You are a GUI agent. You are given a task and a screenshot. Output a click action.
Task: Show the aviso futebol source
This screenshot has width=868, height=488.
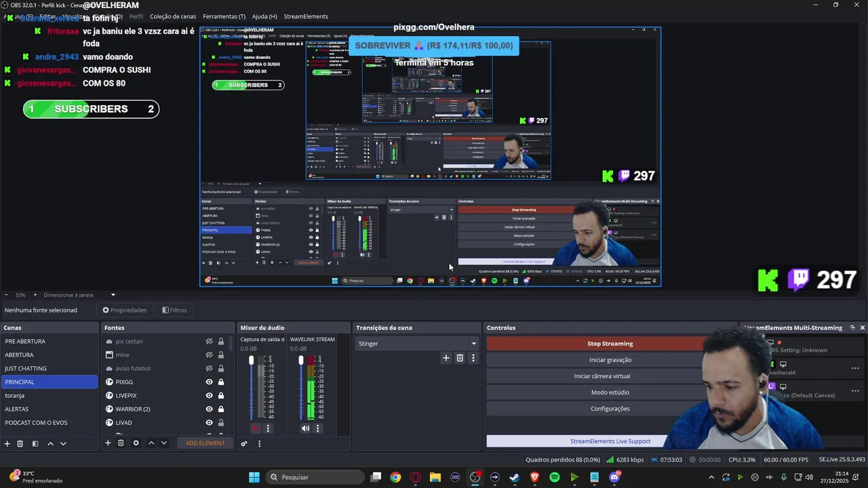pyautogui.click(x=210, y=369)
